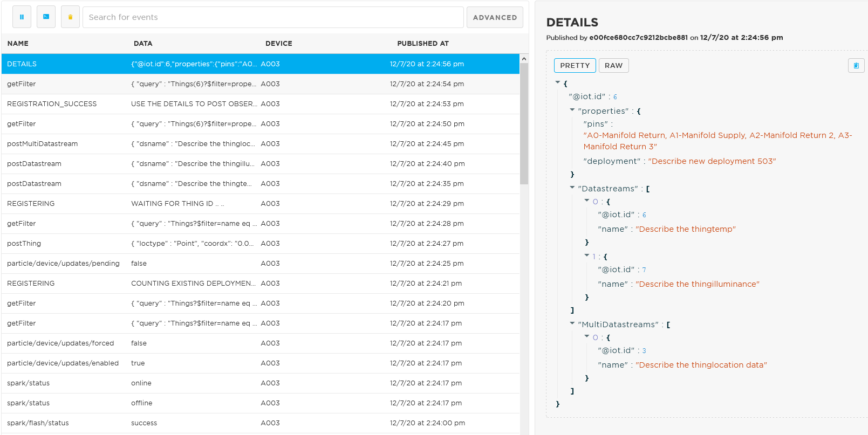Click the DETAILS panel heading
Image resolution: width=868 pixels, height=435 pixels.
coord(572,23)
